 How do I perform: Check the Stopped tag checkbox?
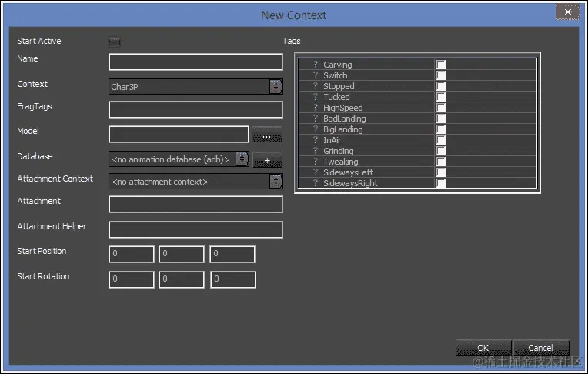pyautogui.click(x=441, y=86)
